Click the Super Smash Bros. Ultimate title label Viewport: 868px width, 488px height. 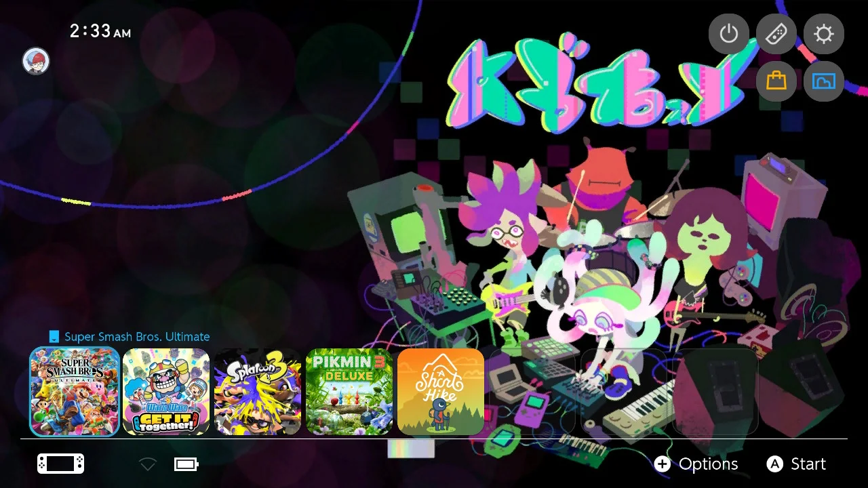137,336
